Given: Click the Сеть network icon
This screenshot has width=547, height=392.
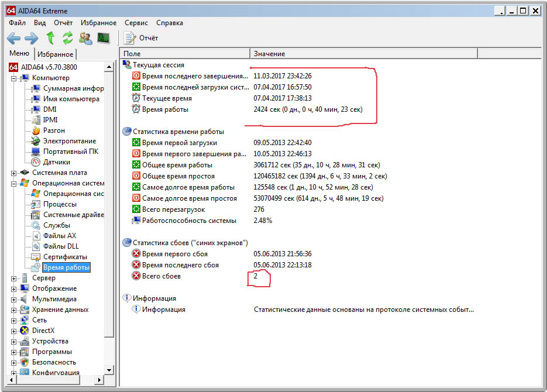Looking at the screenshot, I should pos(25,320).
